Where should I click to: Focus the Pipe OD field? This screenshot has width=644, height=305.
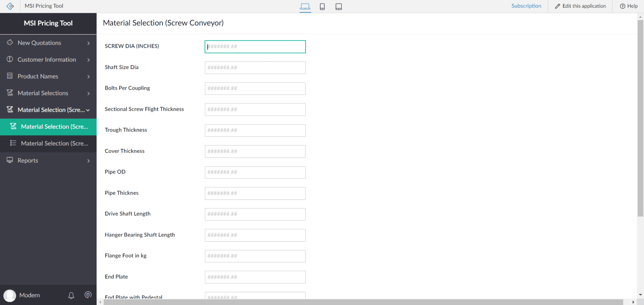coord(255,172)
